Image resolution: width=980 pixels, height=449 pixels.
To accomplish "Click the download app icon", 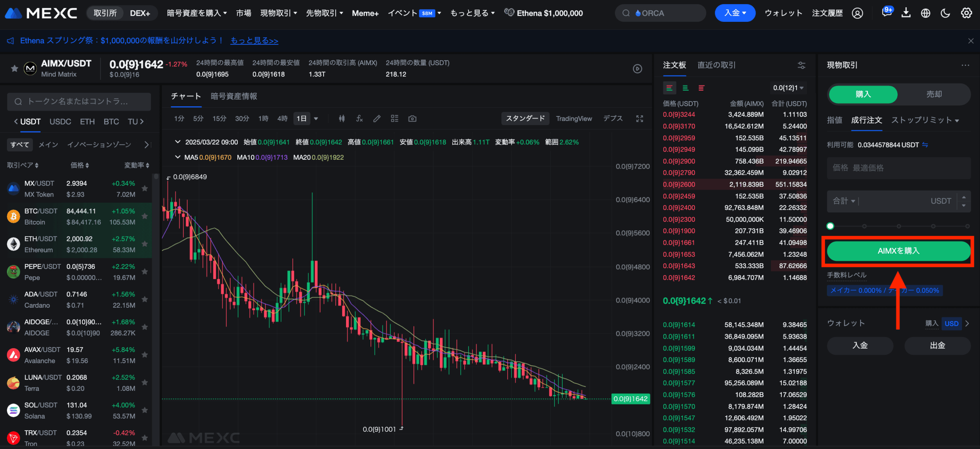I will point(906,13).
